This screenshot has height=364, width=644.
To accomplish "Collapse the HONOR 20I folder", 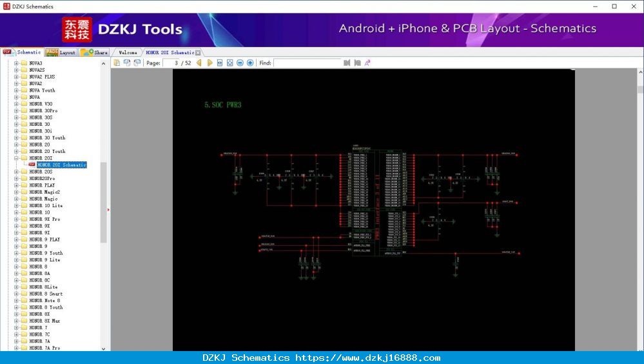I will (16, 158).
